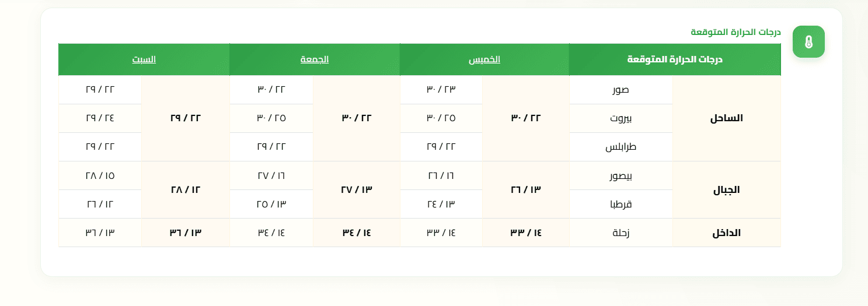Select the الداخل region cell
This screenshot has height=306, width=868.
(x=727, y=233)
